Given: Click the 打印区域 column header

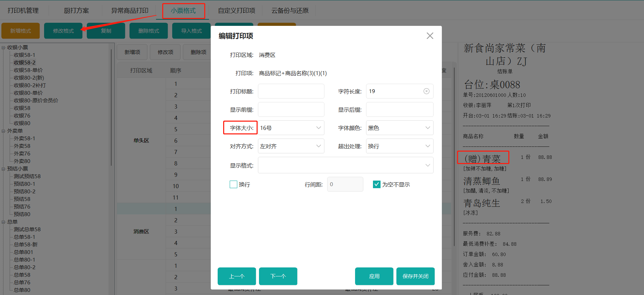Looking at the screenshot, I should coord(141,71).
